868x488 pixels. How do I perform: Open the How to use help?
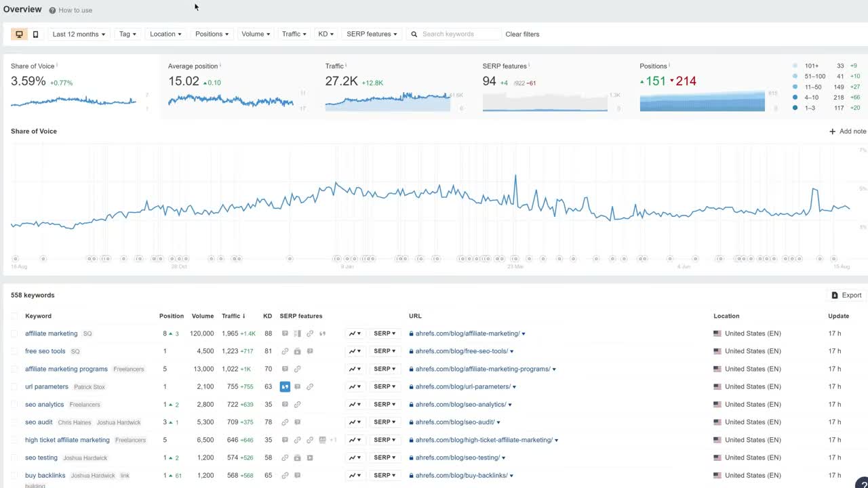(71, 10)
